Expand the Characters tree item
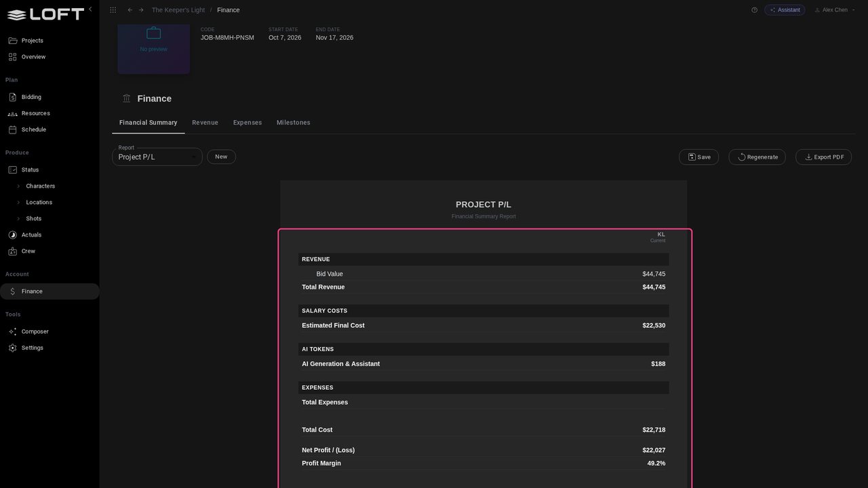This screenshot has height=488, width=868. [x=18, y=186]
